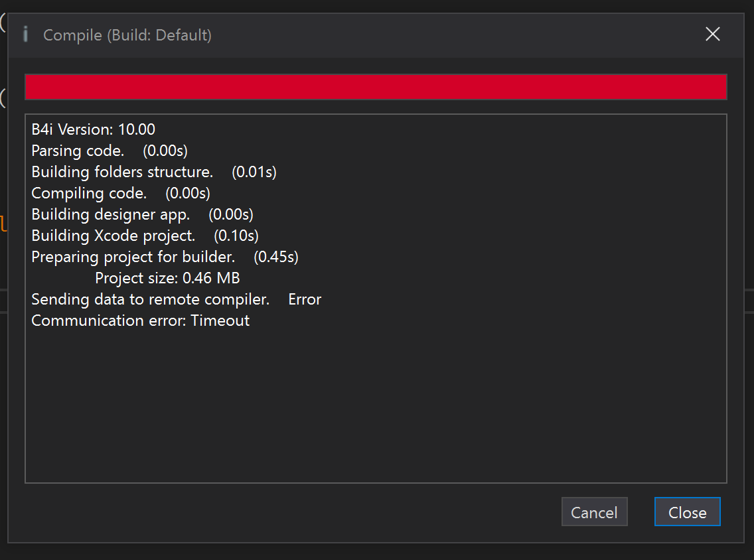The width and height of the screenshot is (754, 560).
Task: Click the "Parsing code." log entry
Action: (x=78, y=151)
